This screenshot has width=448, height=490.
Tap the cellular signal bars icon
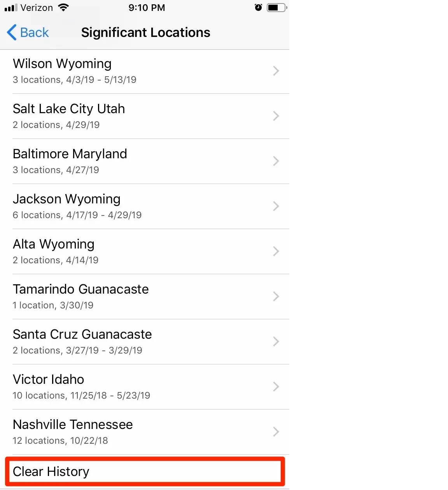pyautogui.click(x=11, y=7)
